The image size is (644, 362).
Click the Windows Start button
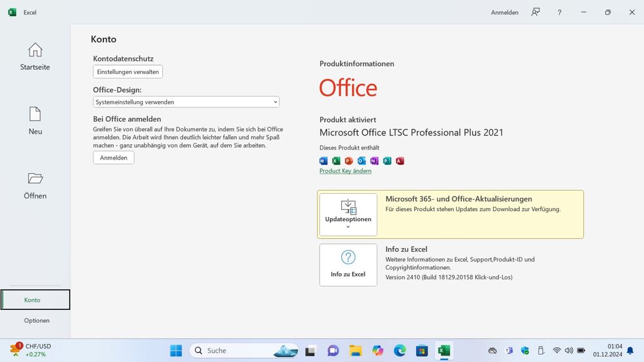176,350
